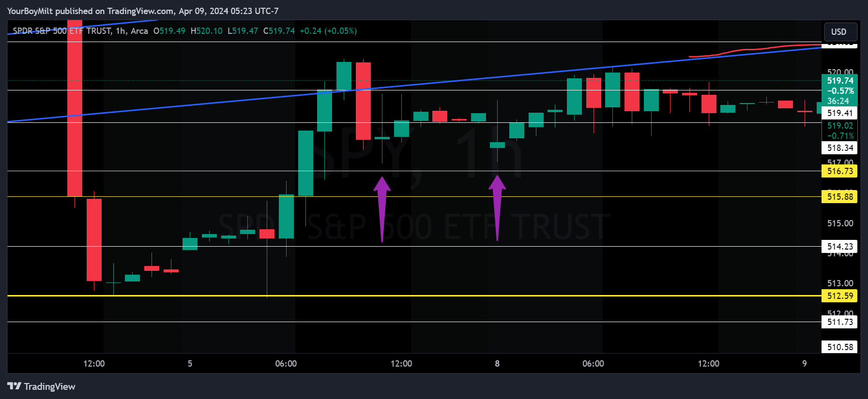This screenshot has height=399, width=868.
Task: Click the 06:00 time label before day 8
Action: [x=286, y=364]
